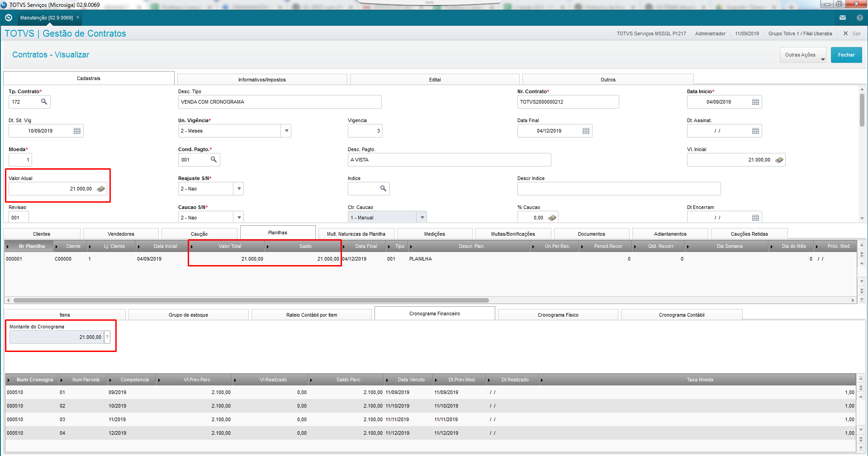
Task: Open the Multas/Bonificações tab
Action: click(x=513, y=234)
